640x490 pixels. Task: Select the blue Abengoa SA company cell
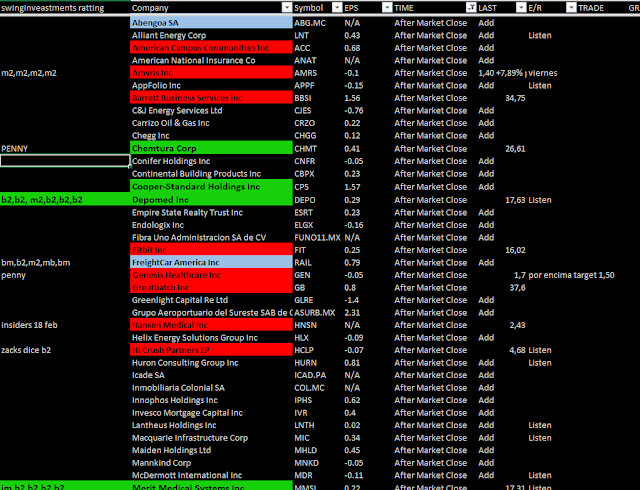pos(211,23)
